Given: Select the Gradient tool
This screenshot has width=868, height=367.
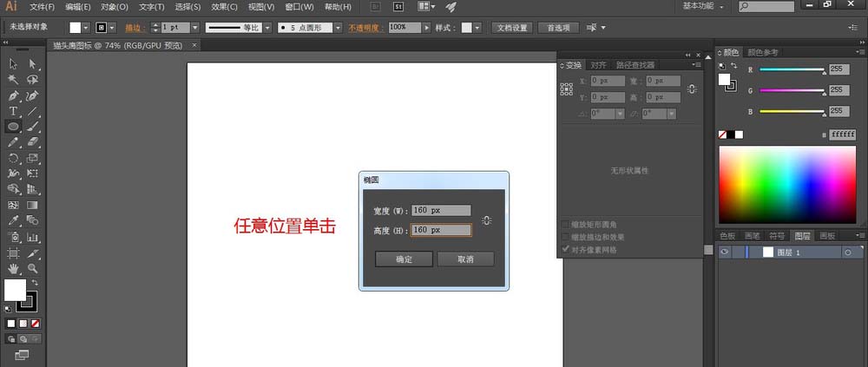Looking at the screenshot, I should pos(33,206).
